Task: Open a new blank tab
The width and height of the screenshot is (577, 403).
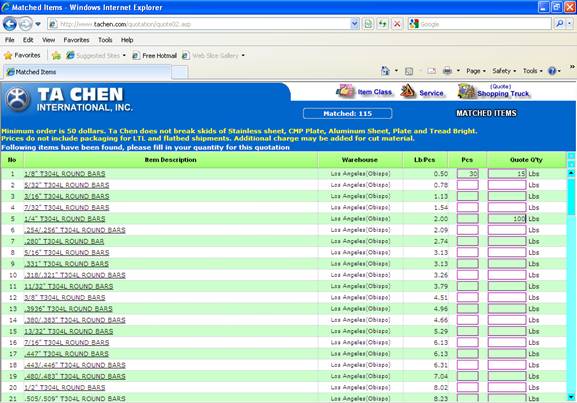Action: coord(180,72)
